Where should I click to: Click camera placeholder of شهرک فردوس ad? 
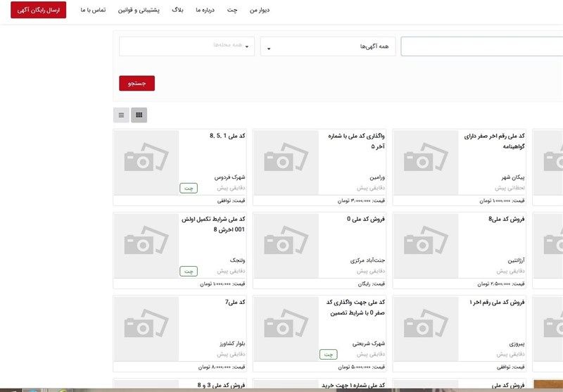146,161
